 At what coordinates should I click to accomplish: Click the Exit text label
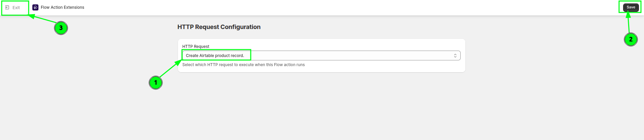point(16,7)
